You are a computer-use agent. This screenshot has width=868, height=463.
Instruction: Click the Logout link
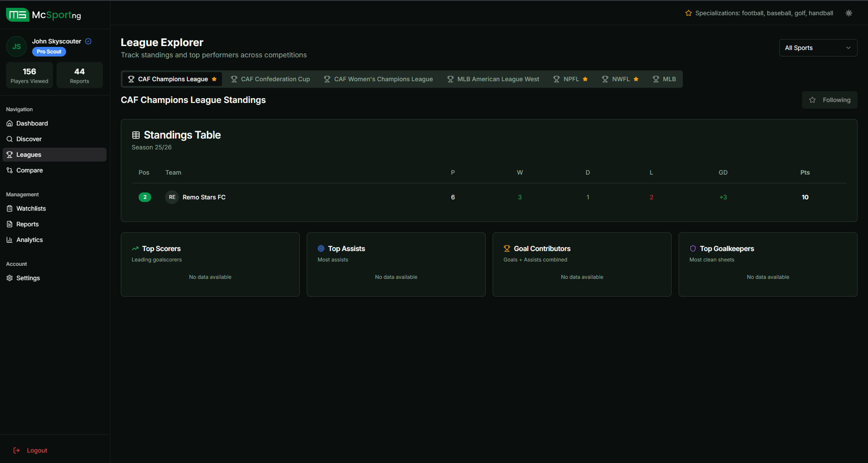pyautogui.click(x=36, y=450)
